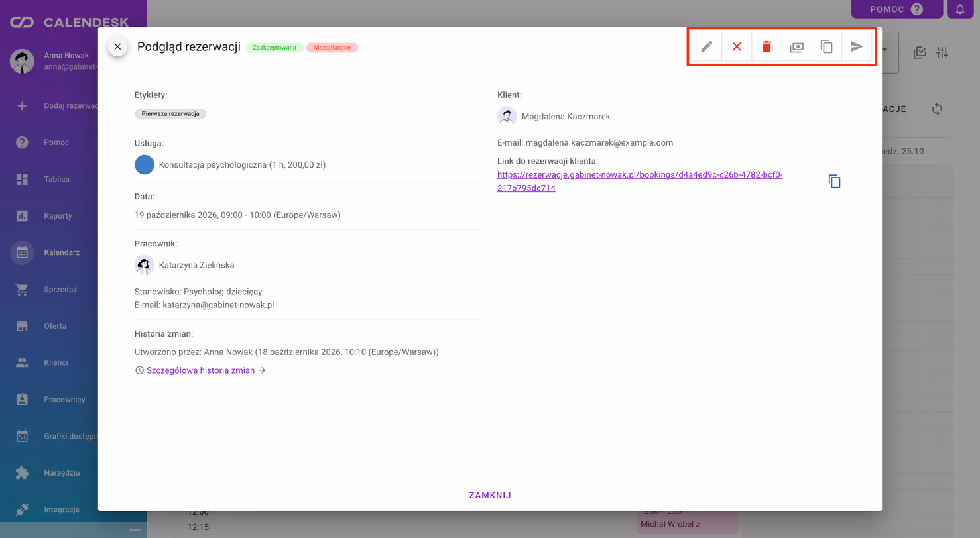Select Kalendarz in the sidebar
The image size is (980, 538).
tap(62, 252)
